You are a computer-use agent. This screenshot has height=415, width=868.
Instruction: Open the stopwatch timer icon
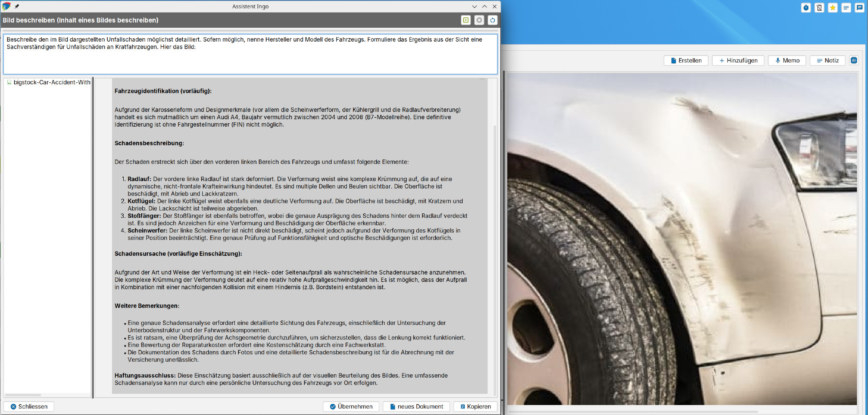point(806,7)
